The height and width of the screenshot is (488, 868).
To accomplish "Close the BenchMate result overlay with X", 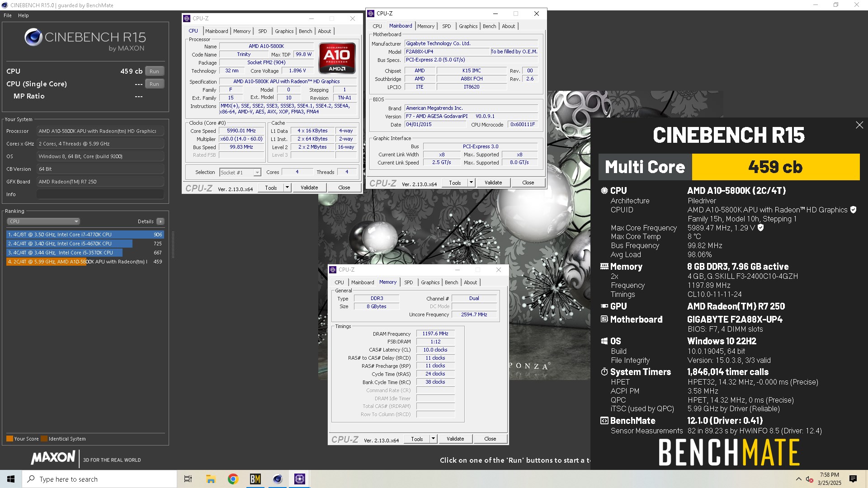I will coord(859,125).
